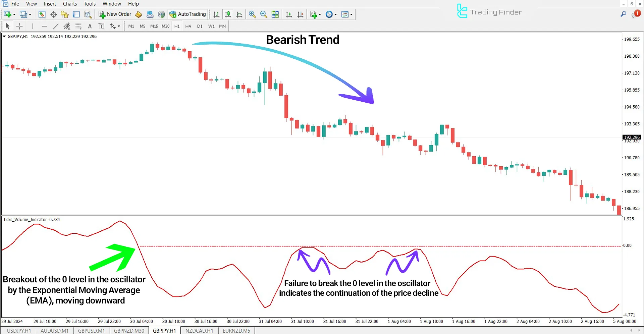Open the Charts menu
Viewport: 644px width, 334px height.
point(69,4)
